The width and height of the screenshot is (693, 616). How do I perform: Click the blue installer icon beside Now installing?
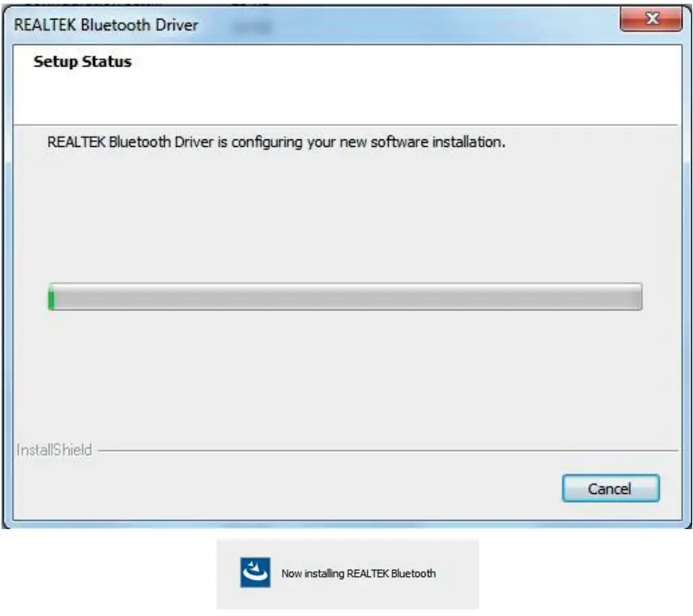coord(255,573)
